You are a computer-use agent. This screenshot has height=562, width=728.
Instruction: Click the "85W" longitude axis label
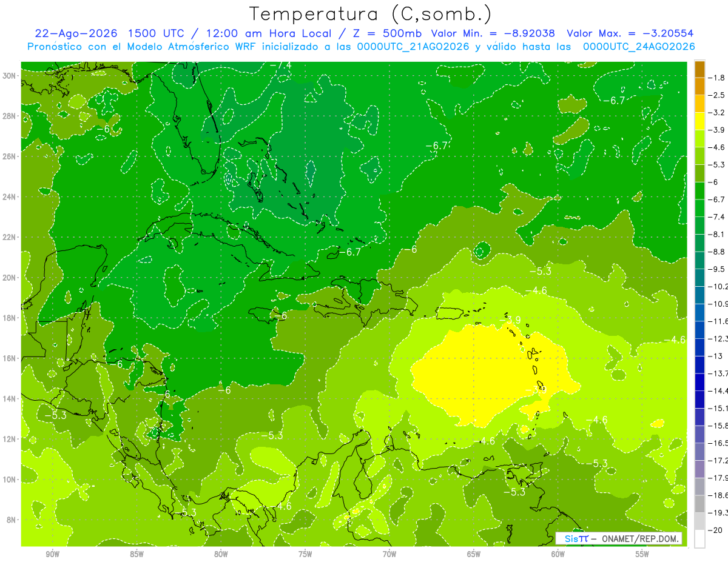click(x=136, y=554)
